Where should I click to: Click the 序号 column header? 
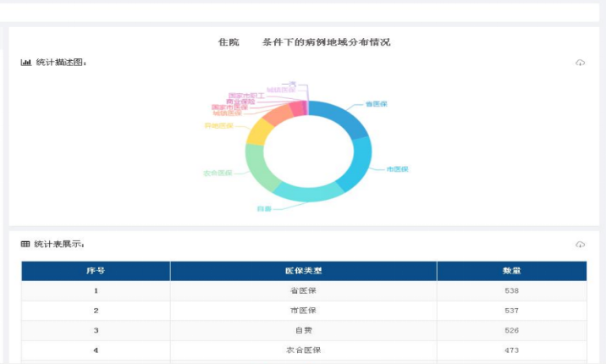coord(96,271)
